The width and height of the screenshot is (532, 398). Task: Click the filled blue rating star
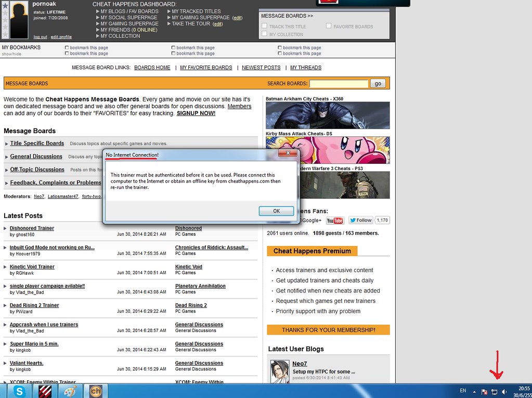[5, 6]
